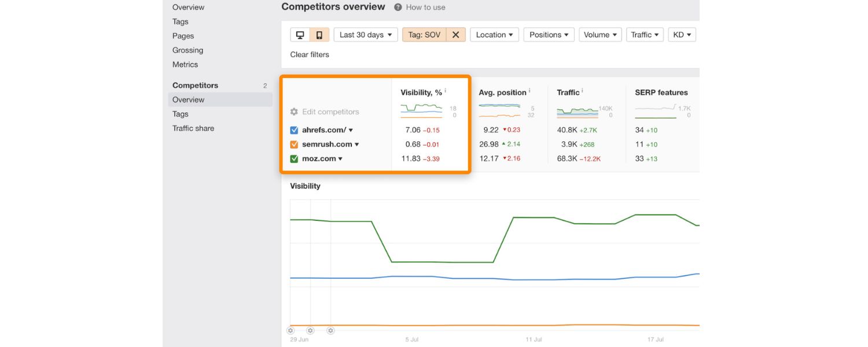The width and height of the screenshot is (868, 347).
Task: Click the Traffic metric info icon
Action: coord(581,90)
